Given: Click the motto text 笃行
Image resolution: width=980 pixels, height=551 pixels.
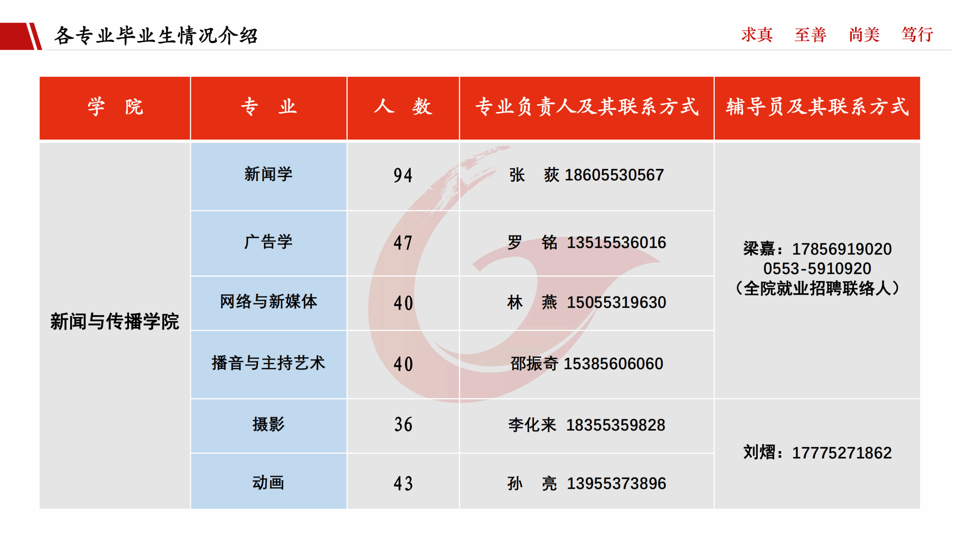Looking at the screenshot, I should tap(917, 34).
